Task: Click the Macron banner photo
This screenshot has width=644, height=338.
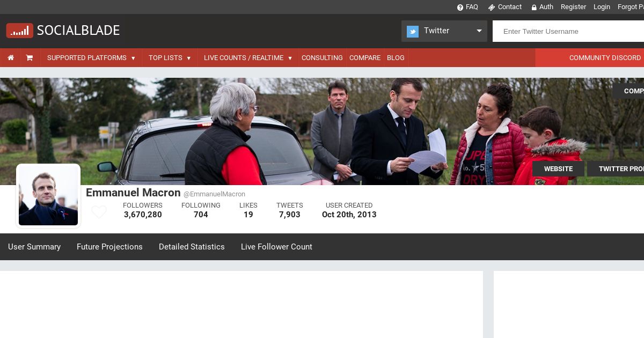Action: (322, 131)
